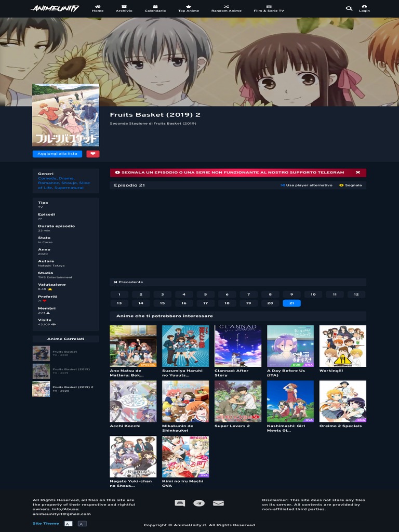Select episode 5 button
399x532 pixels.
(x=206, y=294)
